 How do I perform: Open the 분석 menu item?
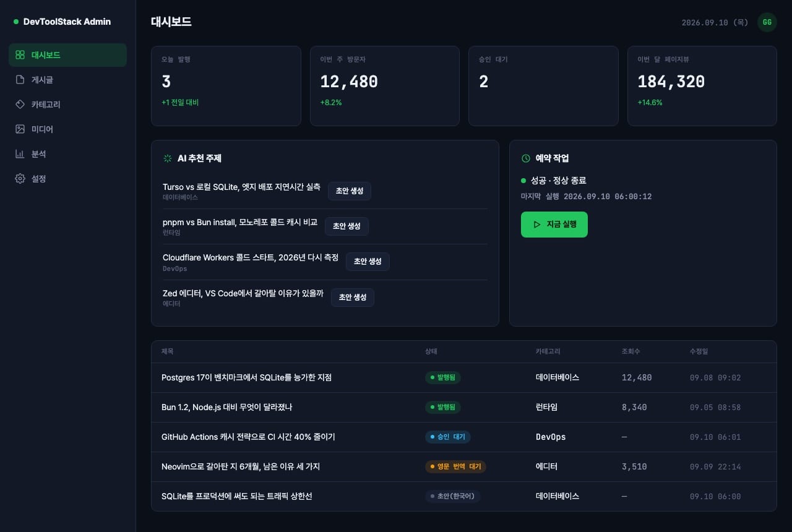pos(68,154)
